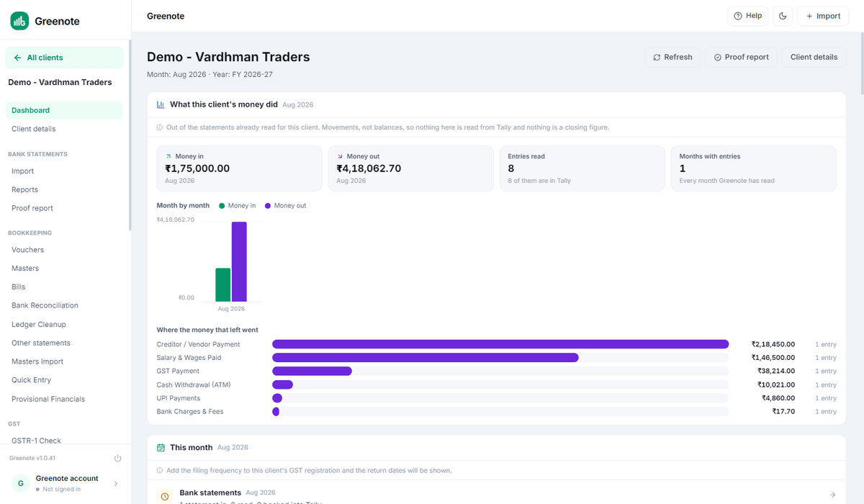Click the ₹38,214.00 amount

(776, 371)
